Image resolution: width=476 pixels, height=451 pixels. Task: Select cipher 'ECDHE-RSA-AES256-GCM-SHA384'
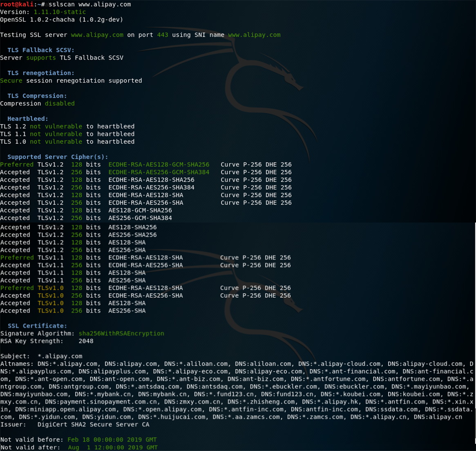[x=159, y=172]
